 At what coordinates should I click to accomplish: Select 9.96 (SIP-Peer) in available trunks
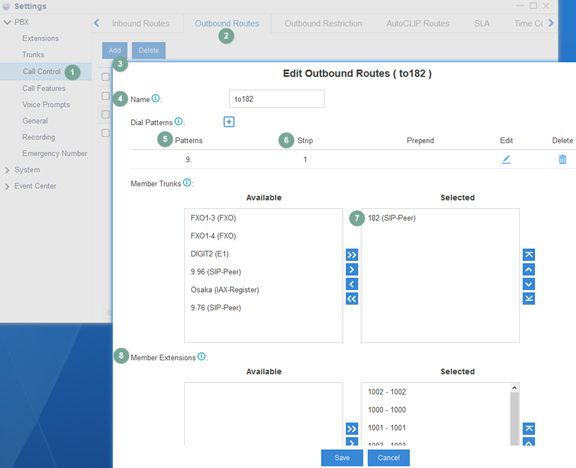(x=216, y=272)
